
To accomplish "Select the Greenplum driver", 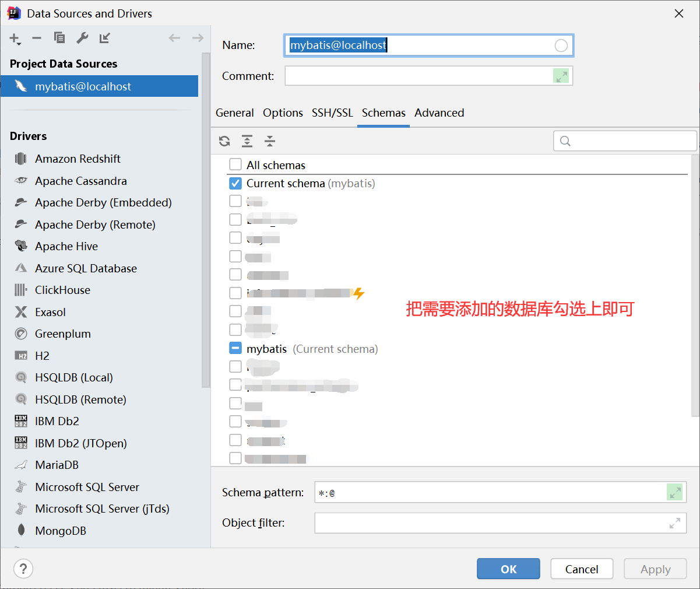I will [63, 334].
